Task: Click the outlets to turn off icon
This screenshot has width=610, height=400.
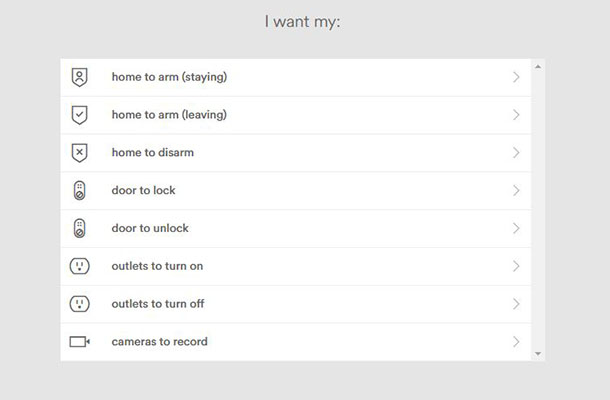Action: click(79, 304)
